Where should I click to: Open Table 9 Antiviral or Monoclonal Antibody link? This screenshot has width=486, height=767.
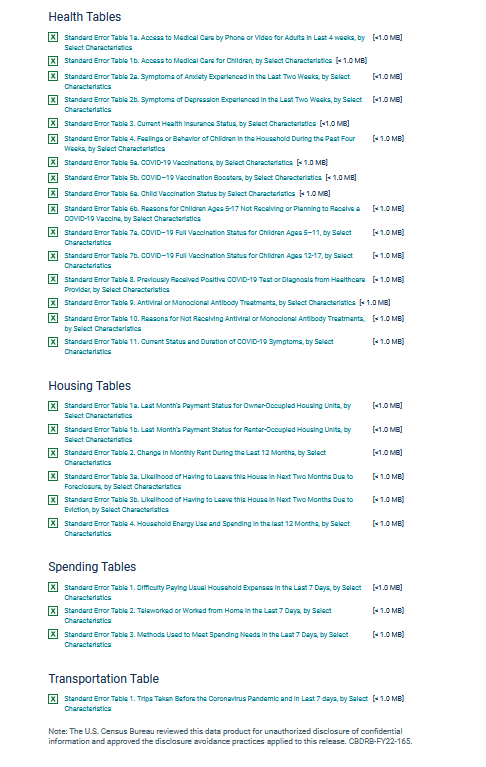pyautogui.click(x=210, y=303)
